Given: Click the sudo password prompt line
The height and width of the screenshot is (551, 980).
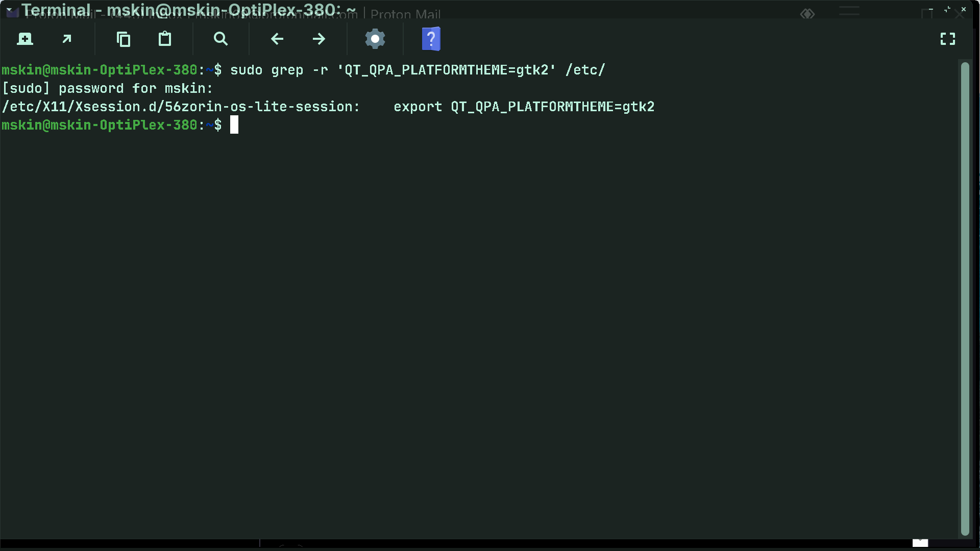Looking at the screenshot, I should (107, 88).
